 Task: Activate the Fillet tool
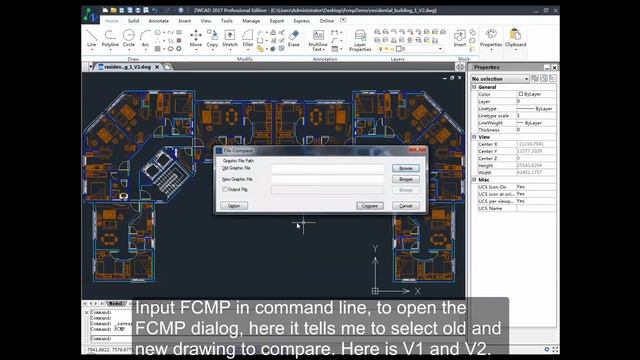click(x=247, y=38)
